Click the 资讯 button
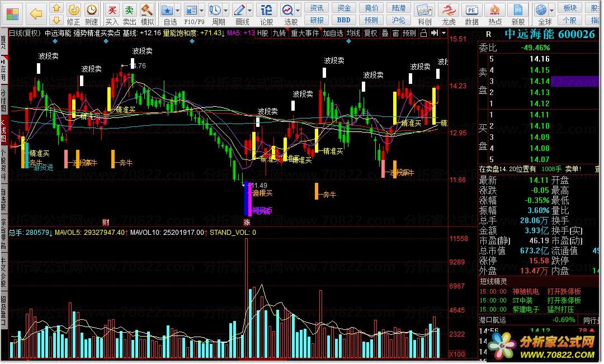604x364 pixels. pos(317,8)
